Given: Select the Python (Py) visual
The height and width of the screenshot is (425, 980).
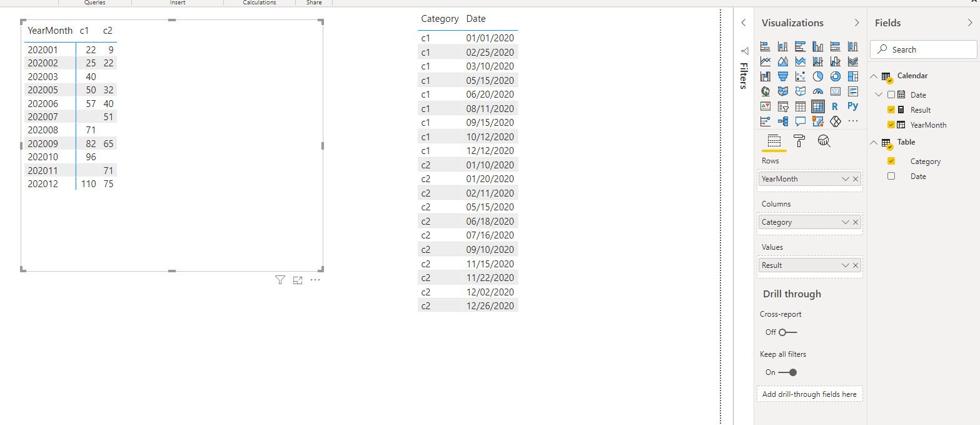Looking at the screenshot, I should 853,106.
